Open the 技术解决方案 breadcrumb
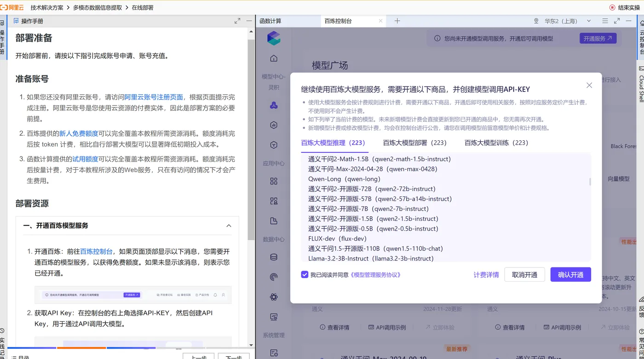Viewport: 644px width, 359px height. pyautogui.click(x=47, y=7)
